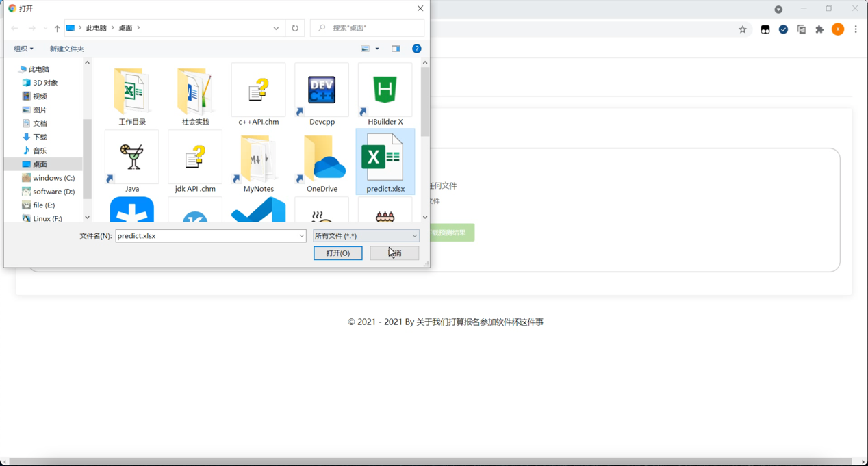Expand the 此电脑 breadcrumb arrow
The width and height of the screenshot is (868, 466).
click(113, 28)
